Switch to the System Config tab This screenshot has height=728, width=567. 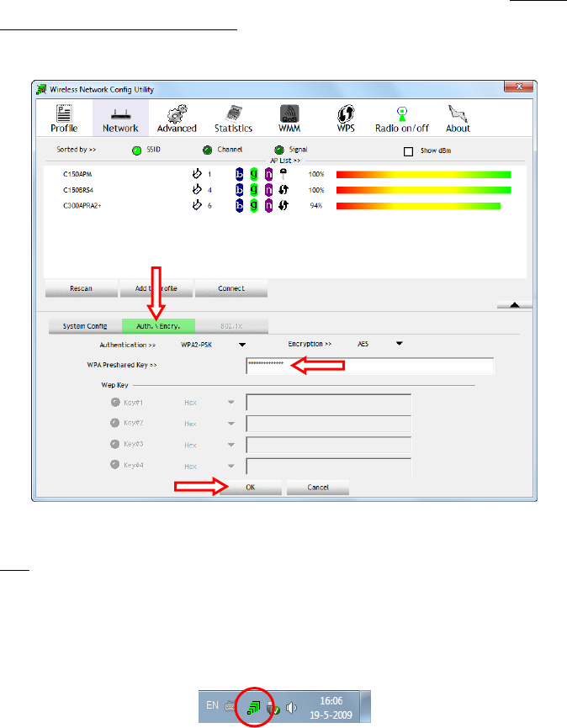point(85,326)
